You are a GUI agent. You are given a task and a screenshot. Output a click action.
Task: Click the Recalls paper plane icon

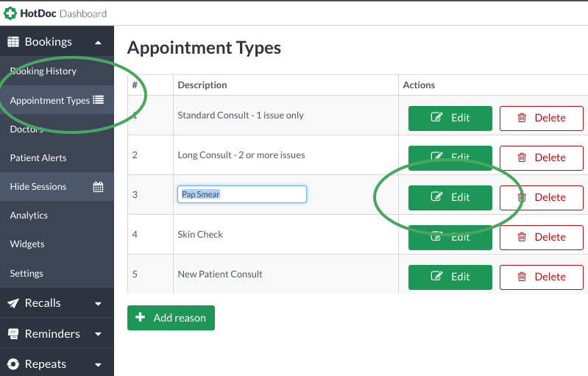pos(13,303)
